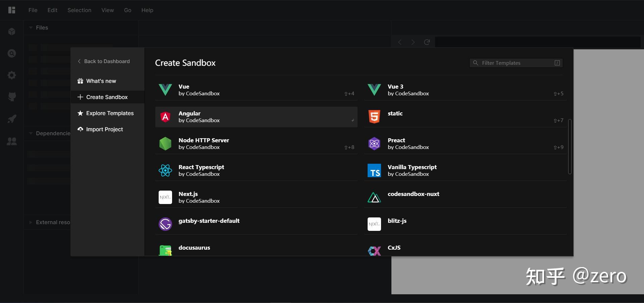This screenshot has height=303, width=644.
Task: Pick the blitz-js template name
Action: click(x=397, y=221)
